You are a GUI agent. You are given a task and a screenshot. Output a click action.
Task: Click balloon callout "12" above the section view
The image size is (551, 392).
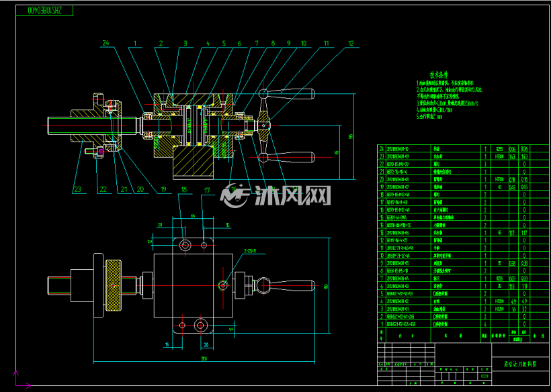[x=351, y=44]
